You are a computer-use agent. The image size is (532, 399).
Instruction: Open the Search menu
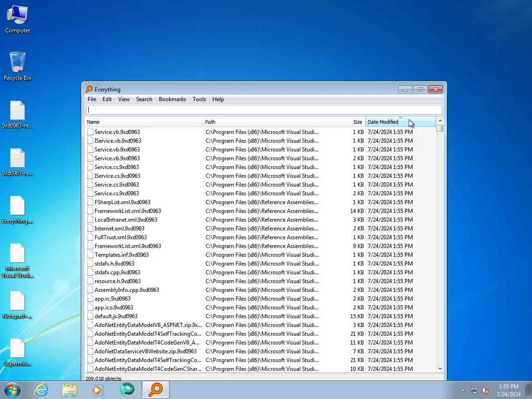pos(144,99)
